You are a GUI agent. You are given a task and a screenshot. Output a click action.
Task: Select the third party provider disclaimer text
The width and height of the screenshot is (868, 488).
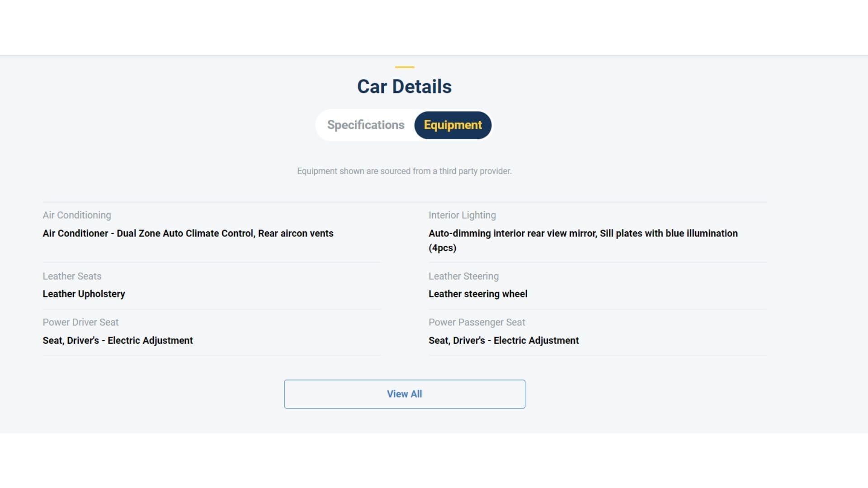[404, 171]
